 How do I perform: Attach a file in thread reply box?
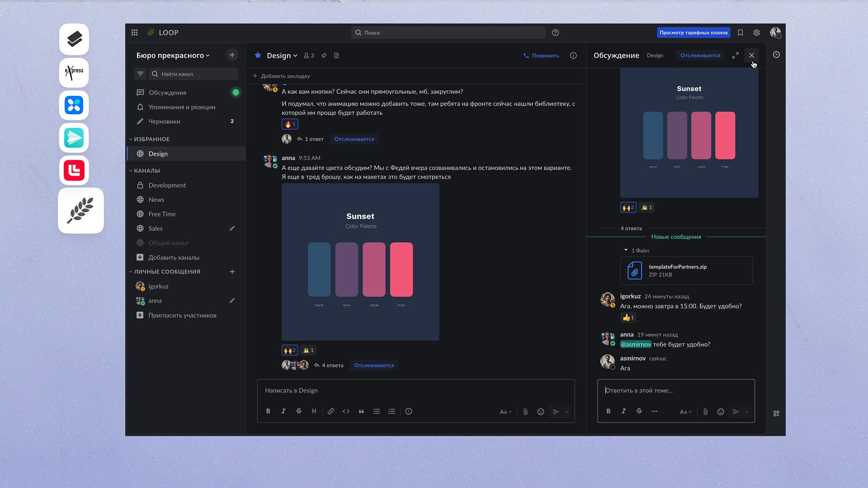(705, 412)
